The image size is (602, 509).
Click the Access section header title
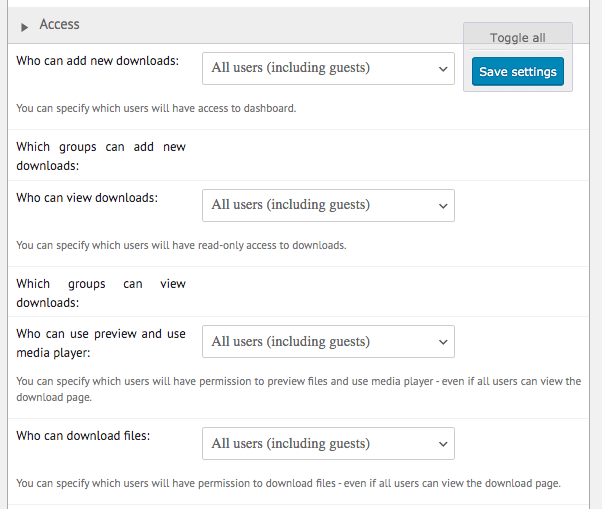tap(60, 24)
